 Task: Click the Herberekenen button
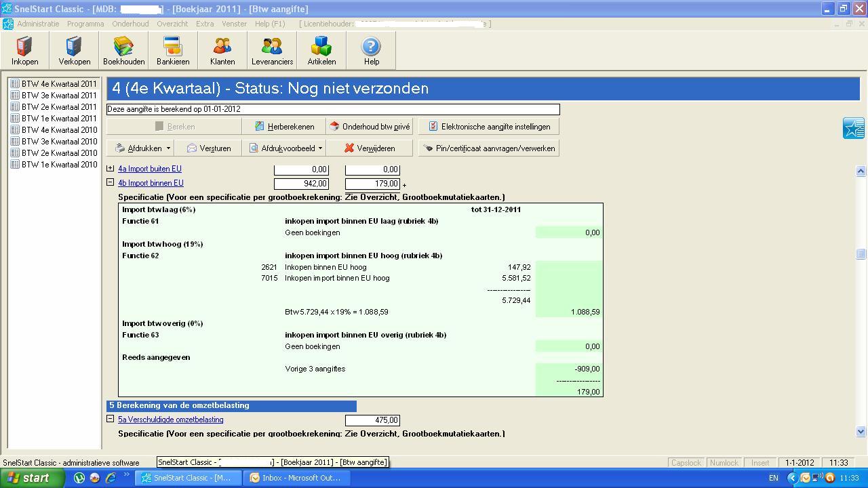pyautogui.click(x=284, y=127)
